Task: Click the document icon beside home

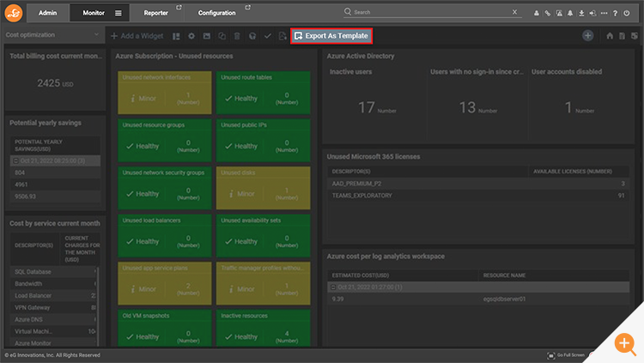Action: point(622,36)
